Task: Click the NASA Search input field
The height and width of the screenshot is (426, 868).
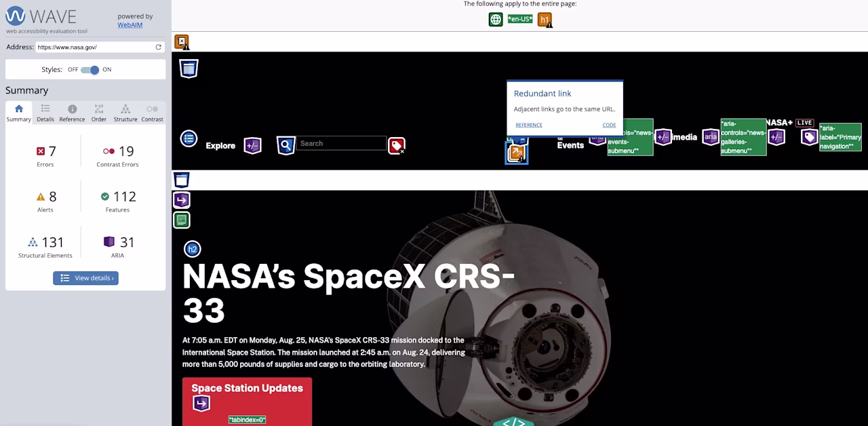Action: 341,143
